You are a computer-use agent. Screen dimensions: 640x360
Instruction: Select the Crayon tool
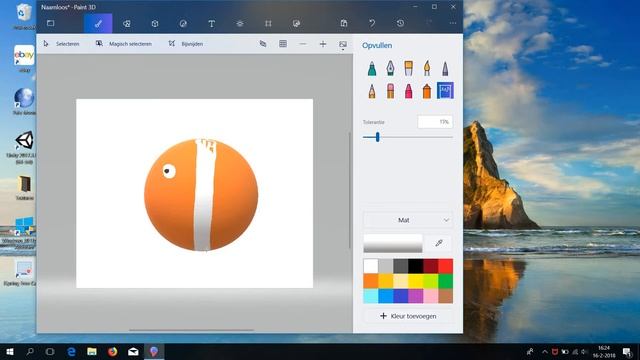click(409, 91)
